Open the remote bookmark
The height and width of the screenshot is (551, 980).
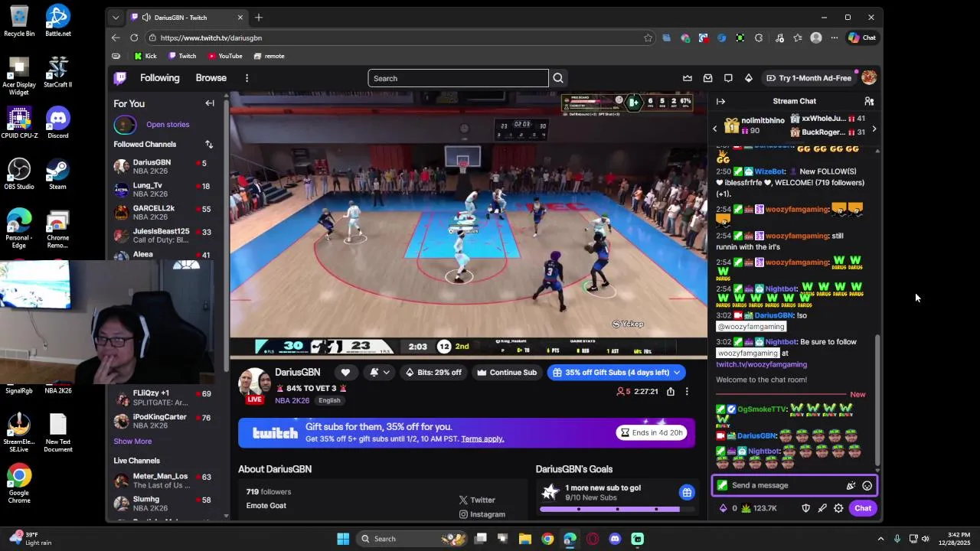pyautogui.click(x=269, y=56)
